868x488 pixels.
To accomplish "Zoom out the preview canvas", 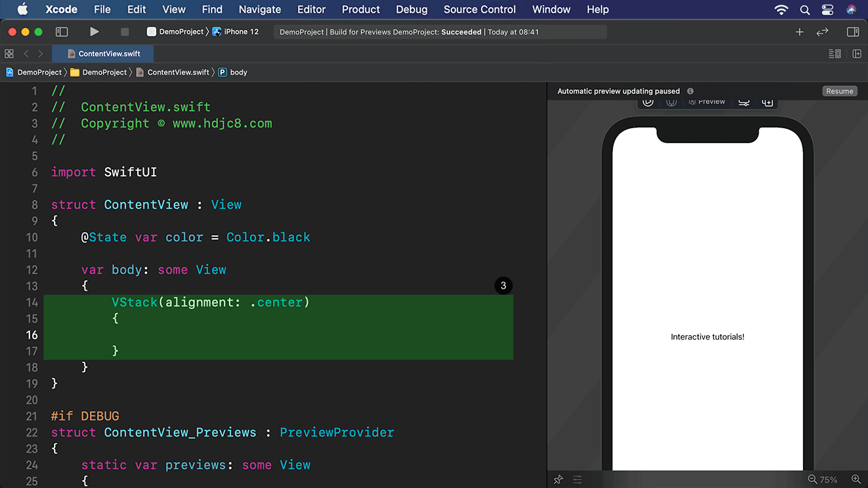I will point(812,480).
